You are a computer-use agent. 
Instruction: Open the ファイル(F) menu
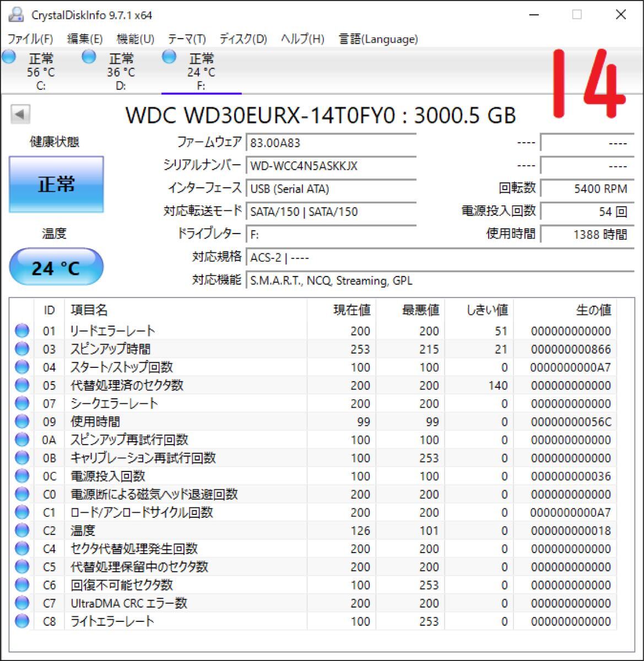tap(30, 39)
